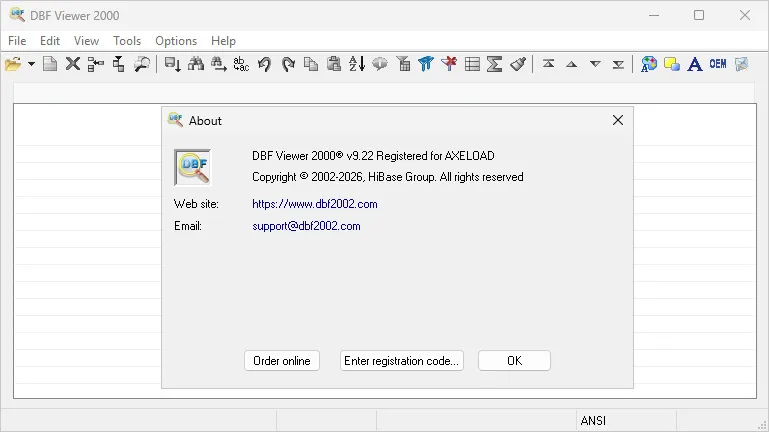Go to previous record up arrow
Screen dimensions: 769x432
(x=572, y=64)
